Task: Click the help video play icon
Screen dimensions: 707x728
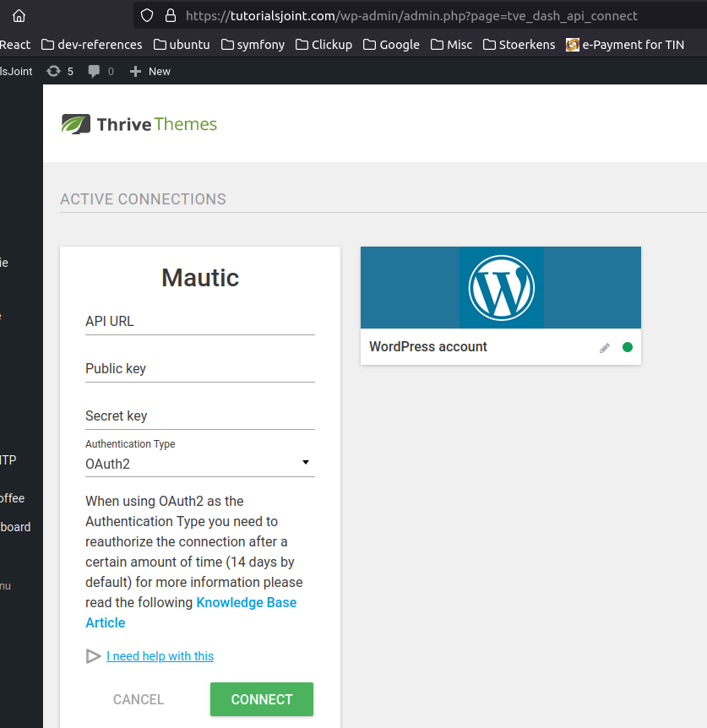Action: (93, 656)
